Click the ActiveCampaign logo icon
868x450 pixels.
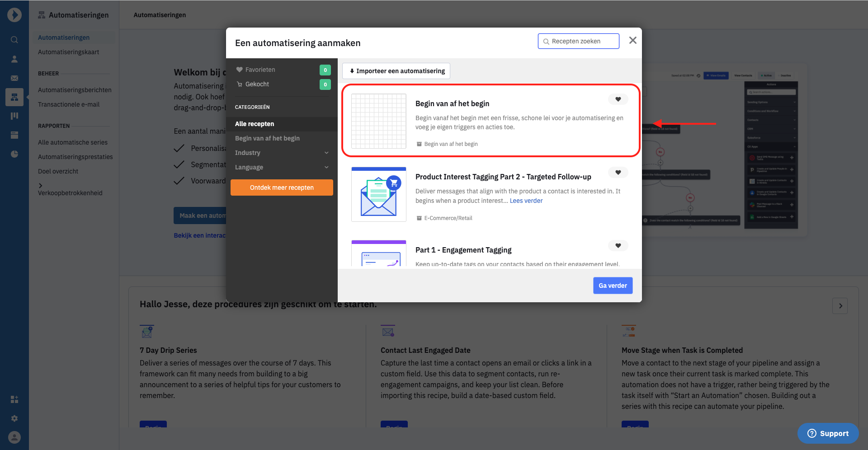click(x=14, y=15)
